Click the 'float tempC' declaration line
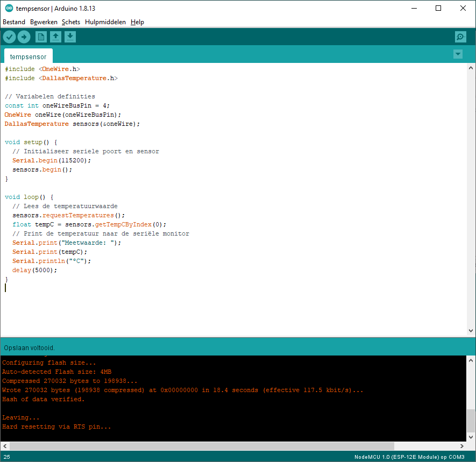Viewport: 476px width, 462px height. 89,224
